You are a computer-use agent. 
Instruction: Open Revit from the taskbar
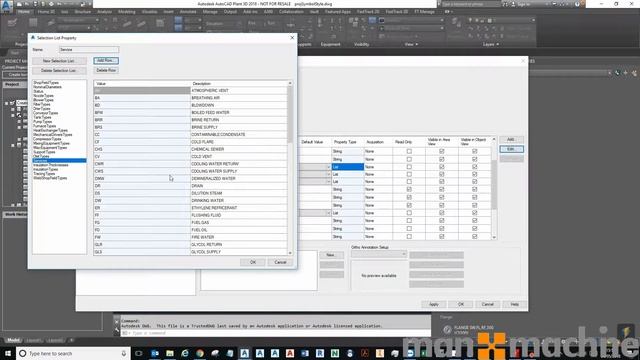(320, 353)
